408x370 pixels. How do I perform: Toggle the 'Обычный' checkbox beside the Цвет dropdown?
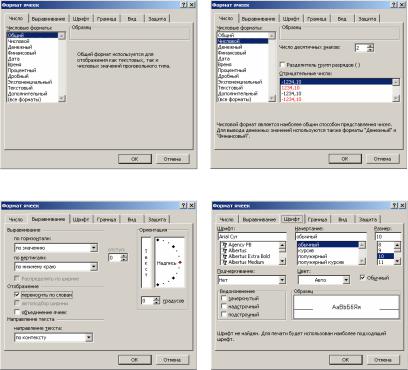[x=363, y=277]
